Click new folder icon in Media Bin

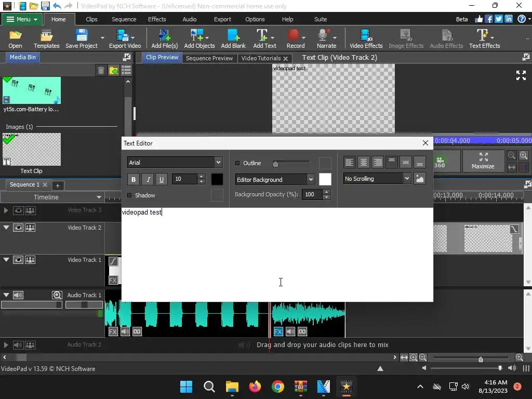114,70
